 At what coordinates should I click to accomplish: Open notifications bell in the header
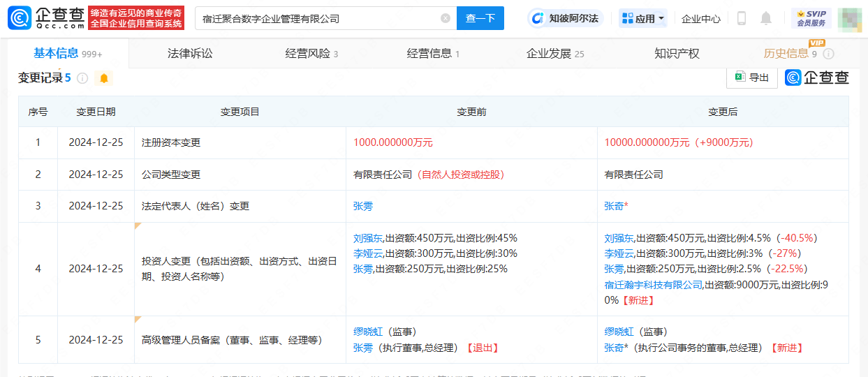click(766, 19)
